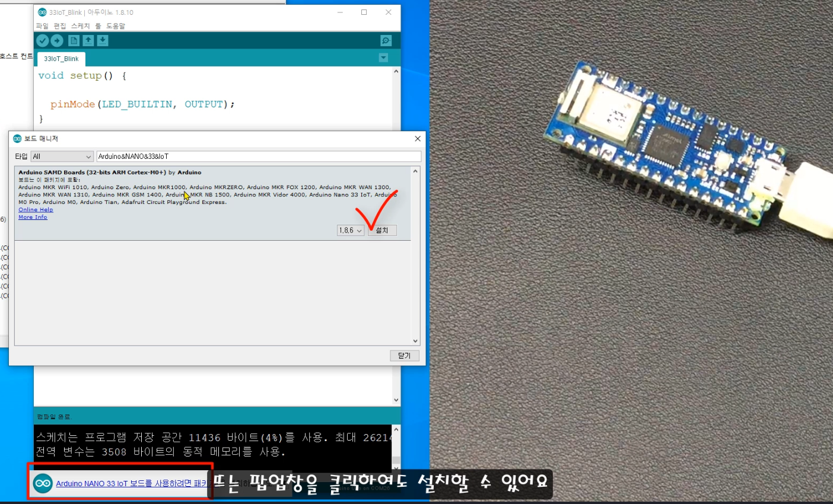
Task: Click the Arduino icon in 보드 매니저 title
Action: pyautogui.click(x=17, y=139)
